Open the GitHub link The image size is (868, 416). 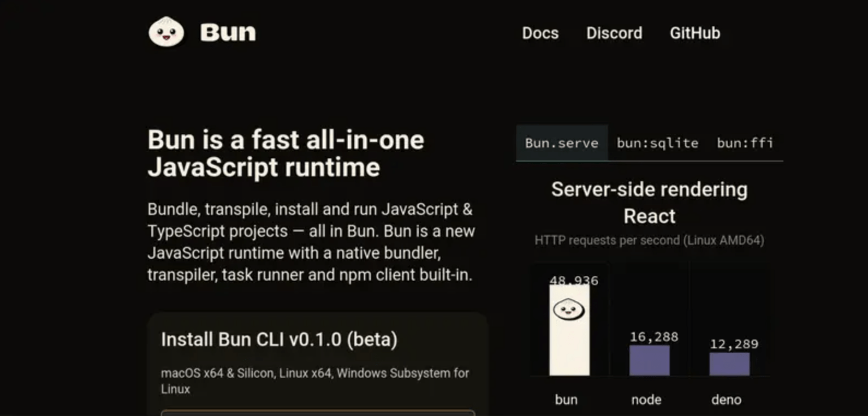695,33
